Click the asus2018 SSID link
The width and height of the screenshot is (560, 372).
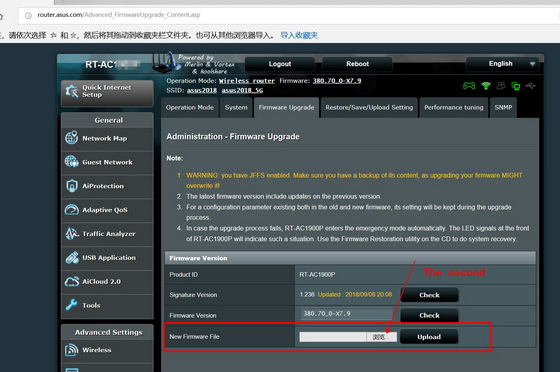click(202, 90)
